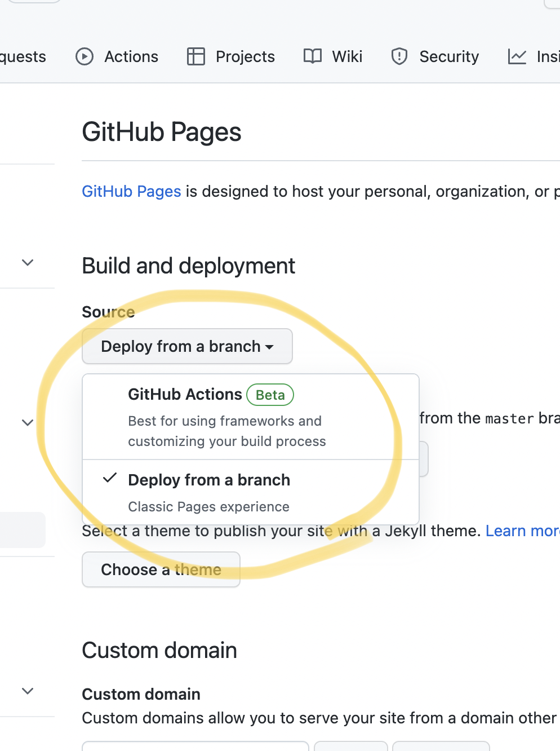Go to the Security tab
The width and height of the screenshot is (560, 751).
435,56
